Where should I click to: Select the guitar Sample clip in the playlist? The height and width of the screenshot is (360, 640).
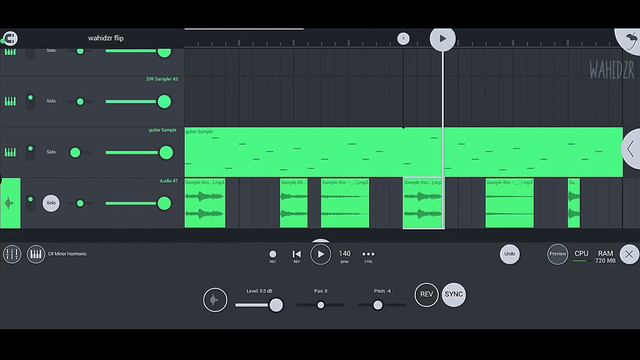(404, 152)
